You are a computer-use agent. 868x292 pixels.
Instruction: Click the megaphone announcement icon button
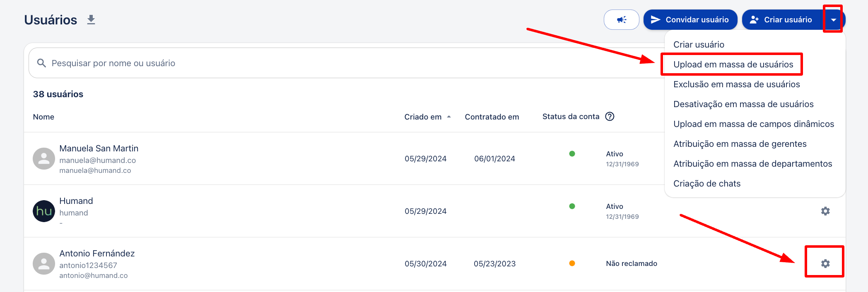621,20
